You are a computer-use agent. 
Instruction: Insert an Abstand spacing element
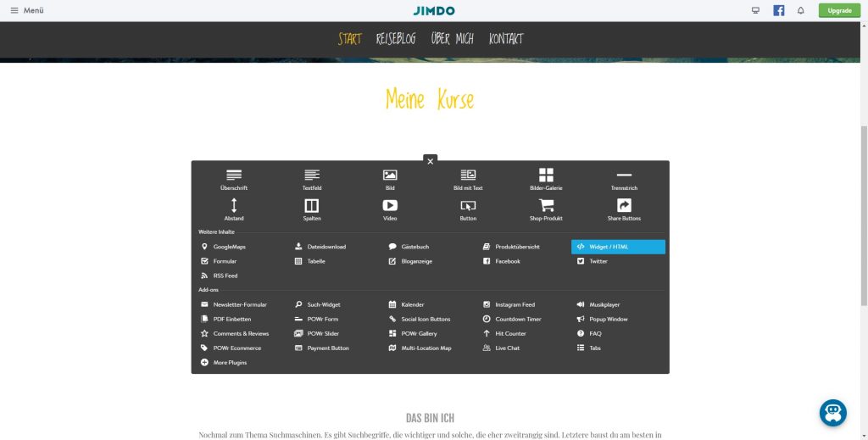234,209
